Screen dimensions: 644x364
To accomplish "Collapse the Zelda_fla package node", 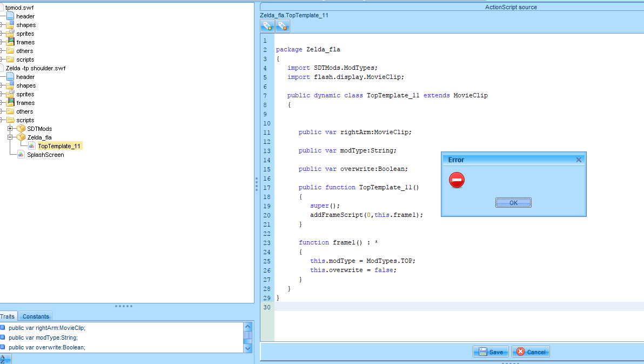I will pyautogui.click(x=10, y=137).
